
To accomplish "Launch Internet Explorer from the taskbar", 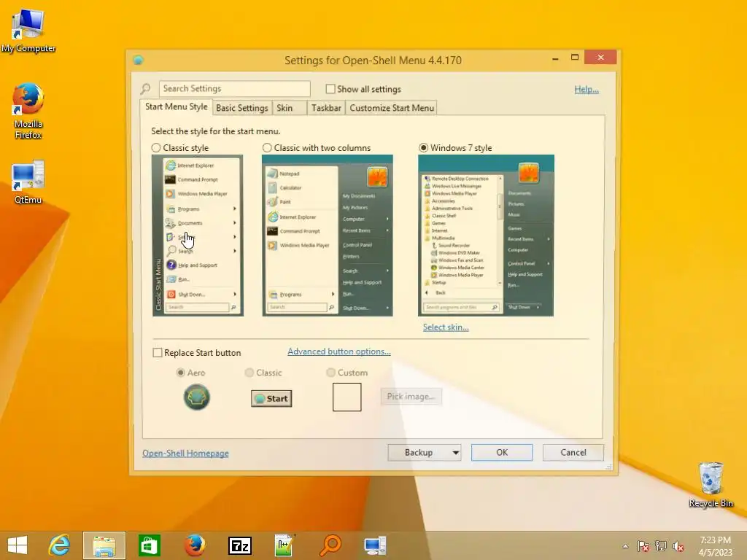I will point(60,545).
